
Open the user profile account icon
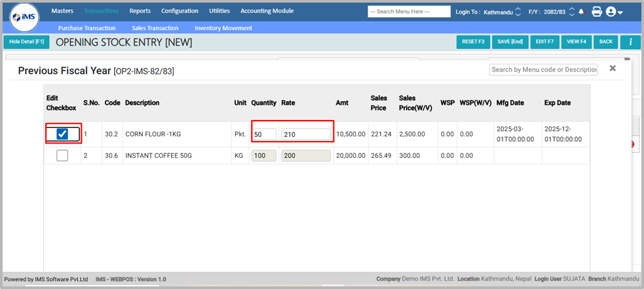613,12
